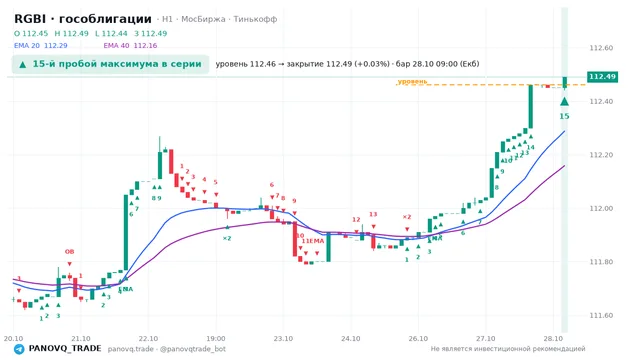This screenshot has height=360, width=640.
Task: Click the Не является инвестиционной рекомендацией disclaimer
Action: 508,349
